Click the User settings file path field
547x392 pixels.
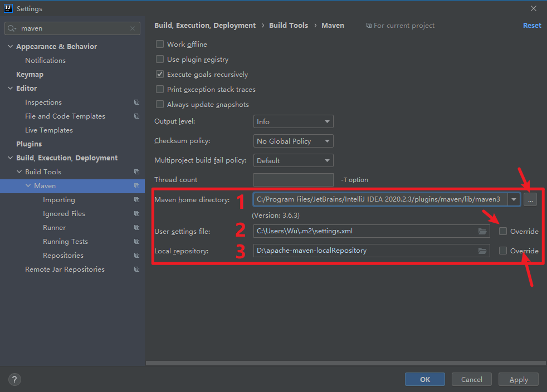pos(372,231)
